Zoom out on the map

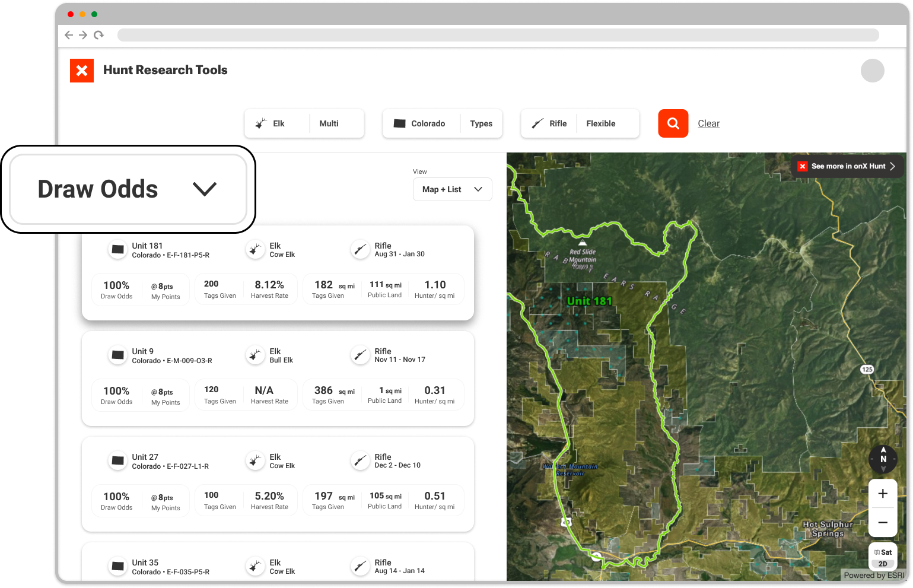tap(883, 522)
